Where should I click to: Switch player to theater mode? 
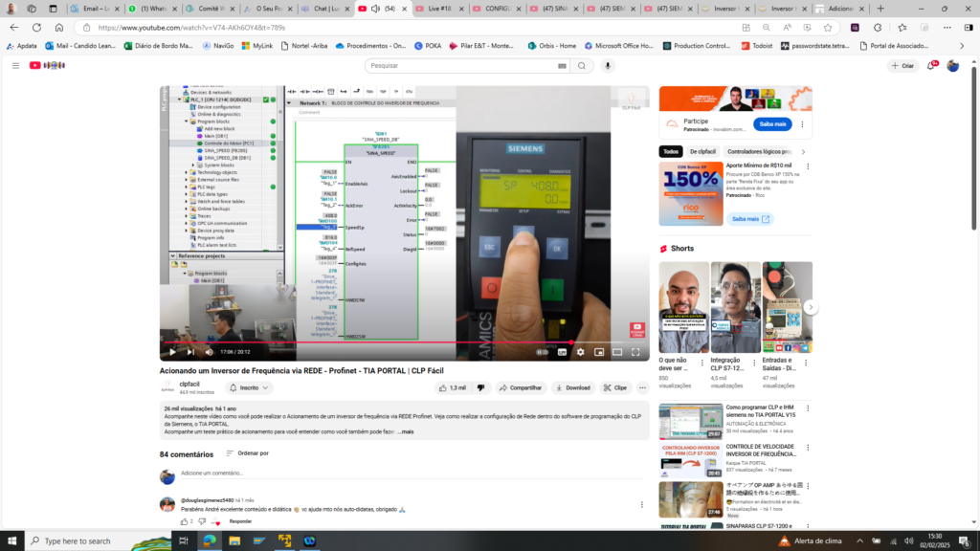coord(617,352)
